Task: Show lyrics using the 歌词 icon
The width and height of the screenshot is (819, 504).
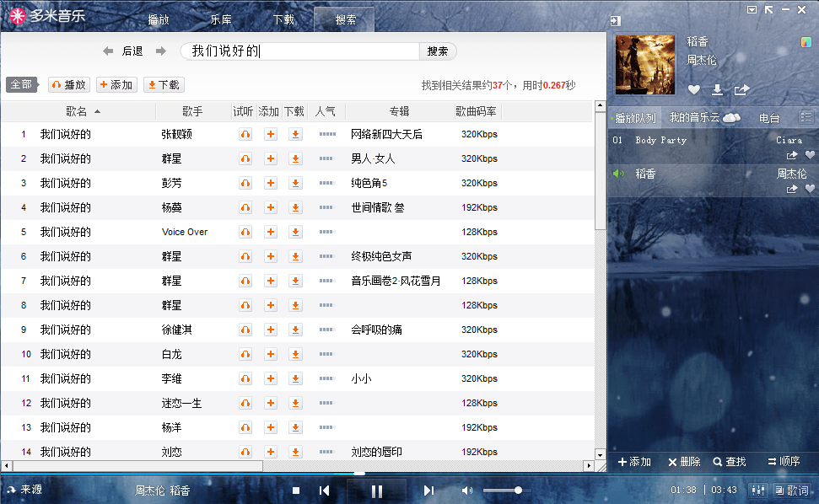Action: [795, 491]
